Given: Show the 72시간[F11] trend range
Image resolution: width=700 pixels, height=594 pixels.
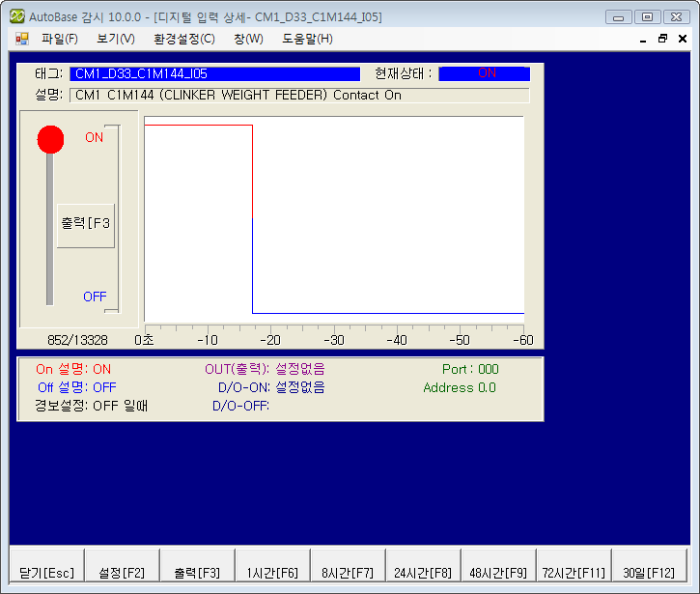Looking at the screenshot, I should (x=574, y=566).
